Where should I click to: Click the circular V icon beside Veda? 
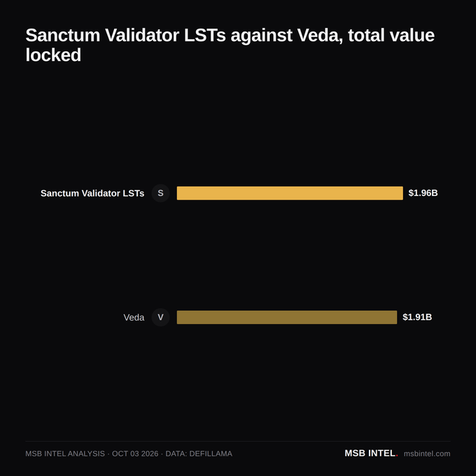tap(160, 317)
